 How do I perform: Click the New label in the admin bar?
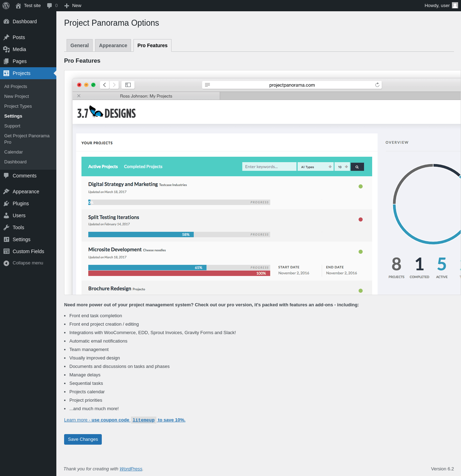tap(77, 6)
